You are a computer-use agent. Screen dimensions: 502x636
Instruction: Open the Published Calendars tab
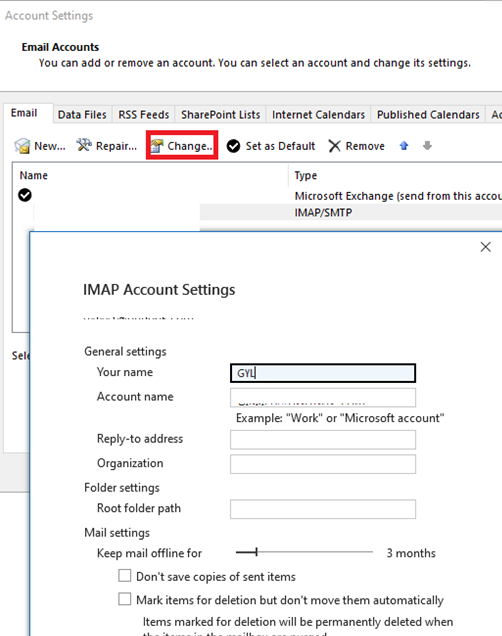[x=428, y=115]
